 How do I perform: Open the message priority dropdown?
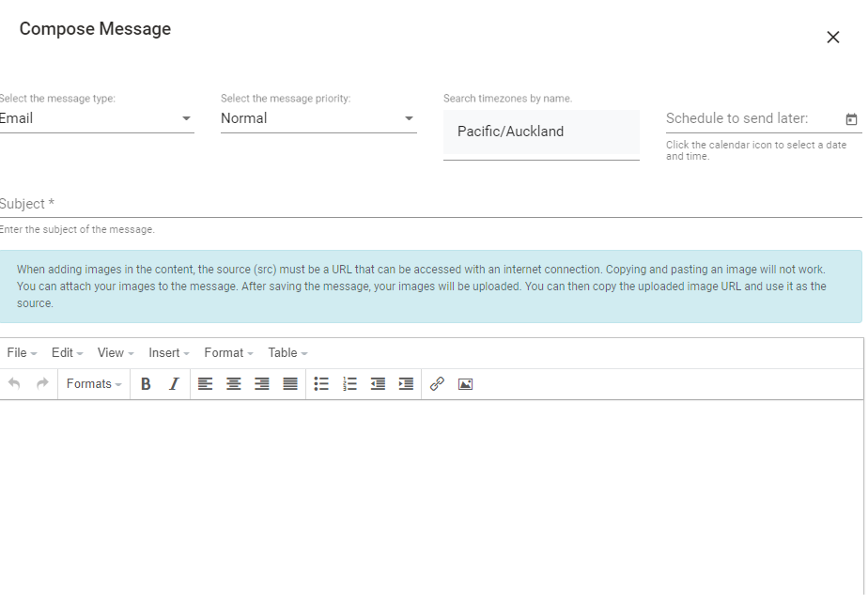tap(318, 118)
